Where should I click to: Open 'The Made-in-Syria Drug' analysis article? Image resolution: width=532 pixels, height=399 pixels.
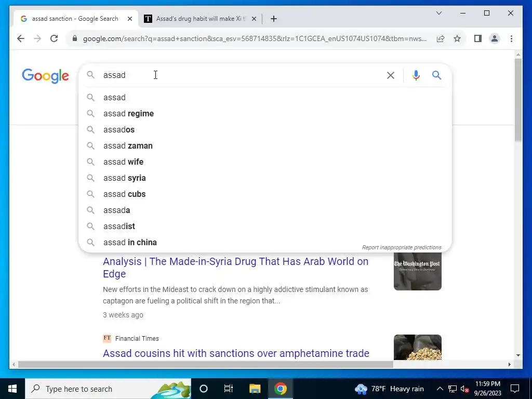tap(235, 268)
